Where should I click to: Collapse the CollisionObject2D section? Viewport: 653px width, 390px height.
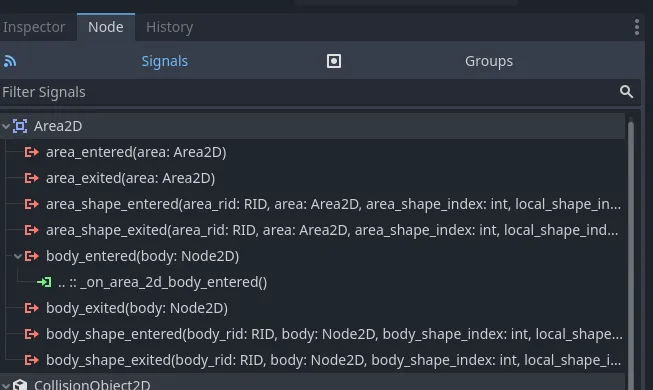(6, 385)
